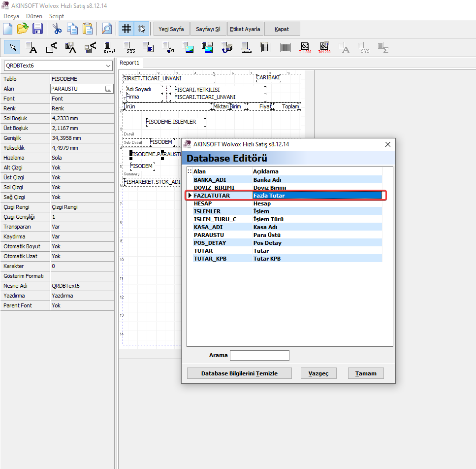The height and width of the screenshot is (469, 476).
Task: Click the Kapat toolbar button
Action: [x=282, y=29]
